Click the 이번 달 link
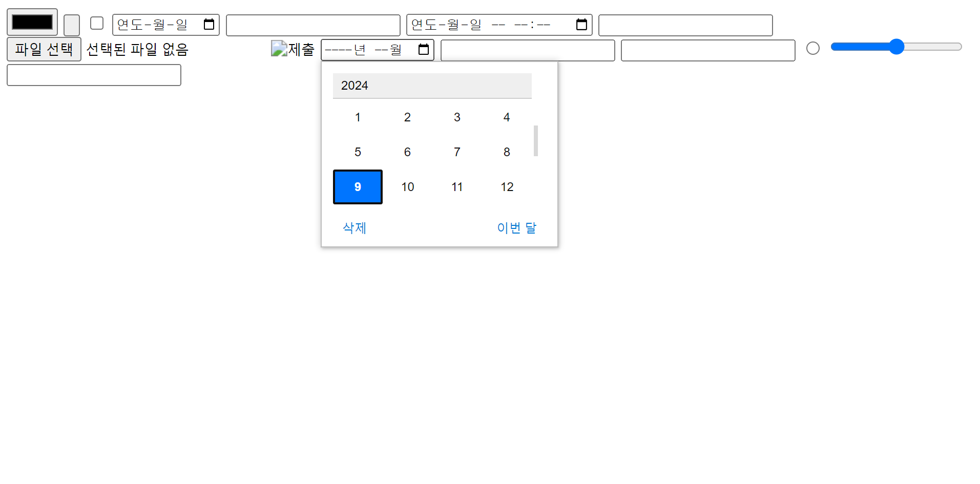Screen dimensions: 980x484 point(516,227)
